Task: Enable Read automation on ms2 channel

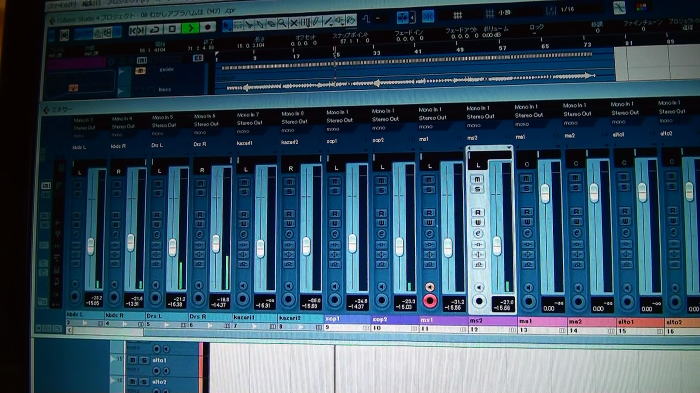Action: point(478,212)
